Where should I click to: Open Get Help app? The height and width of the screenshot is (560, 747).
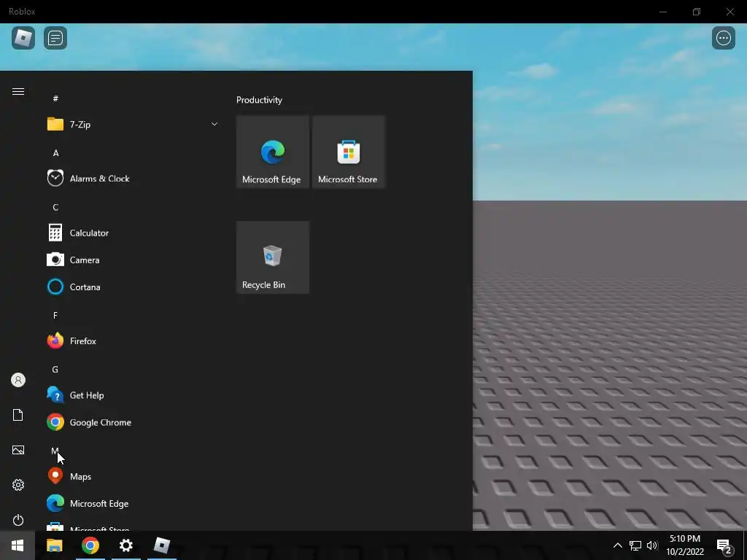[x=133, y=395]
